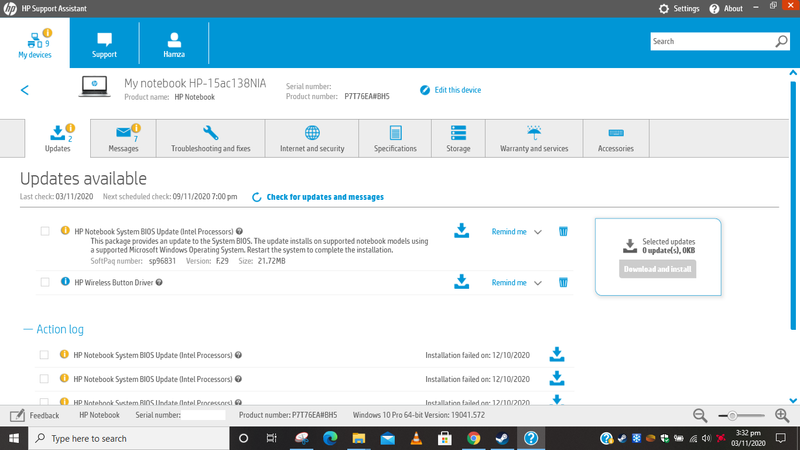The height and width of the screenshot is (450, 800).
Task: Open Task View from the taskbar
Action: click(x=271, y=438)
